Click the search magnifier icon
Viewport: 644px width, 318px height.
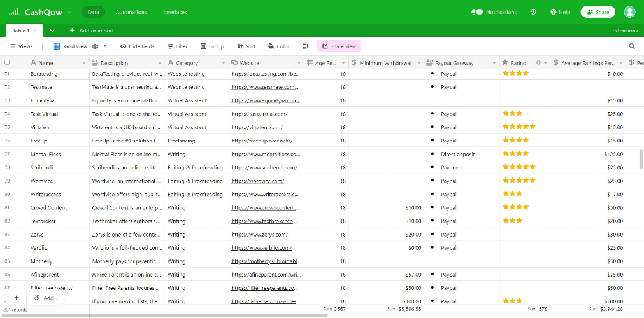(x=632, y=46)
